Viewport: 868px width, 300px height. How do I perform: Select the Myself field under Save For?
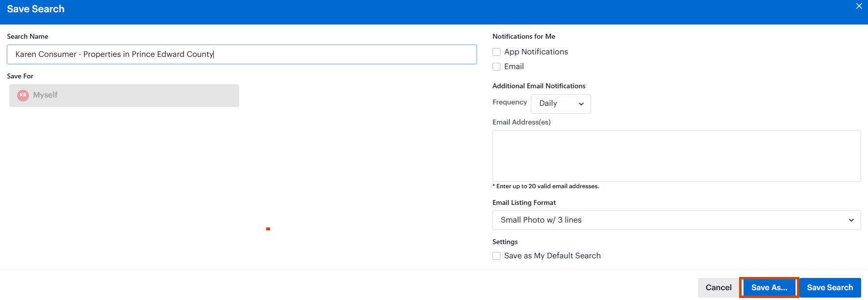pos(124,96)
